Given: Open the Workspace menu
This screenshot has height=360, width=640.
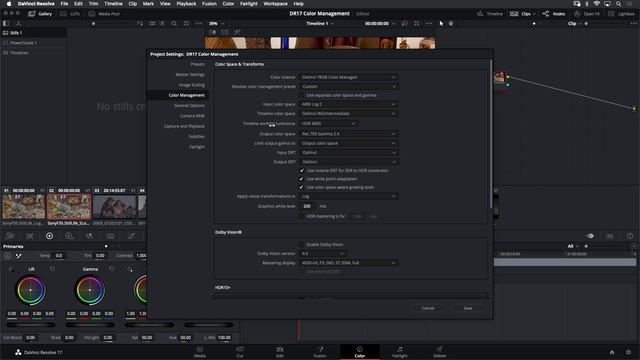Looking at the screenshot, I should 276,4.
